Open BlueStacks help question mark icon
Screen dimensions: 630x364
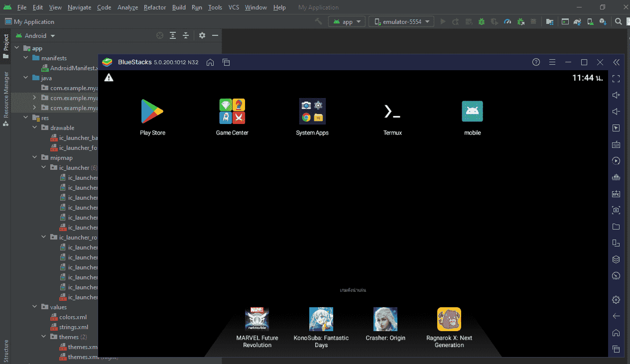pyautogui.click(x=536, y=62)
